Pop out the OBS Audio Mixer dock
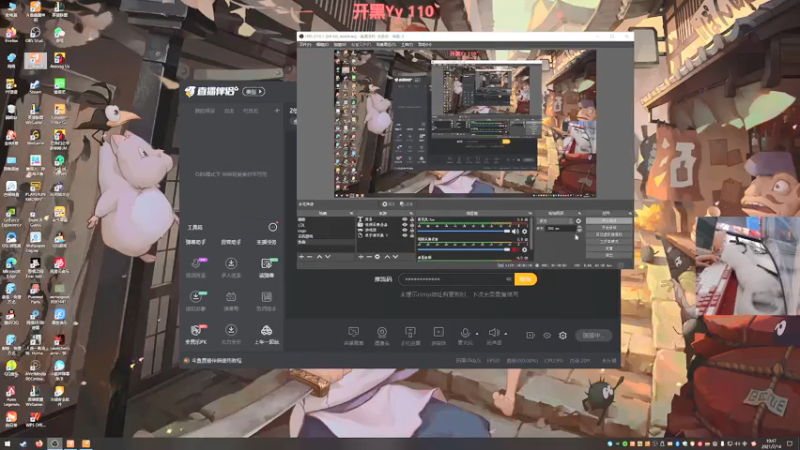 pyautogui.click(x=530, y=213)
